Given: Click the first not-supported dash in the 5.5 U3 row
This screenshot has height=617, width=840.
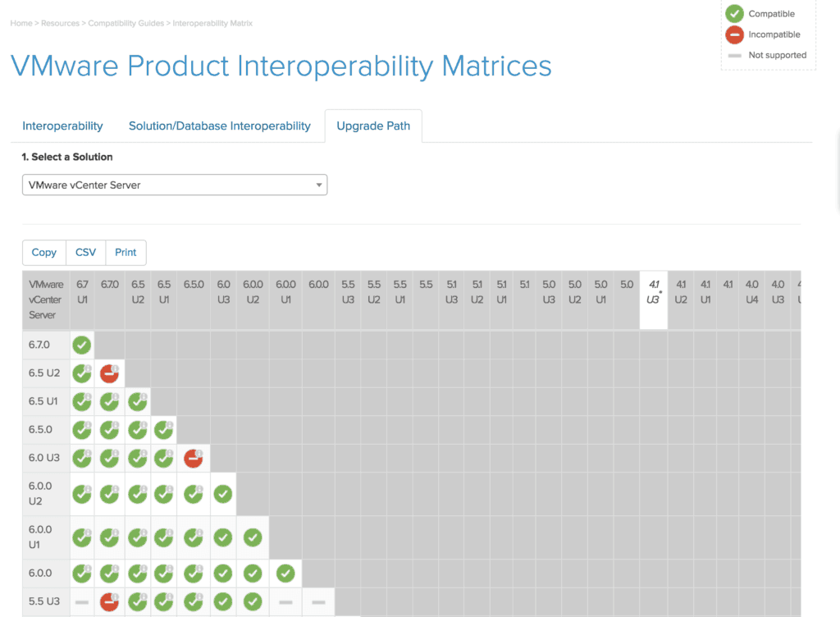Looking at the screenshot, I should point(82,602).
